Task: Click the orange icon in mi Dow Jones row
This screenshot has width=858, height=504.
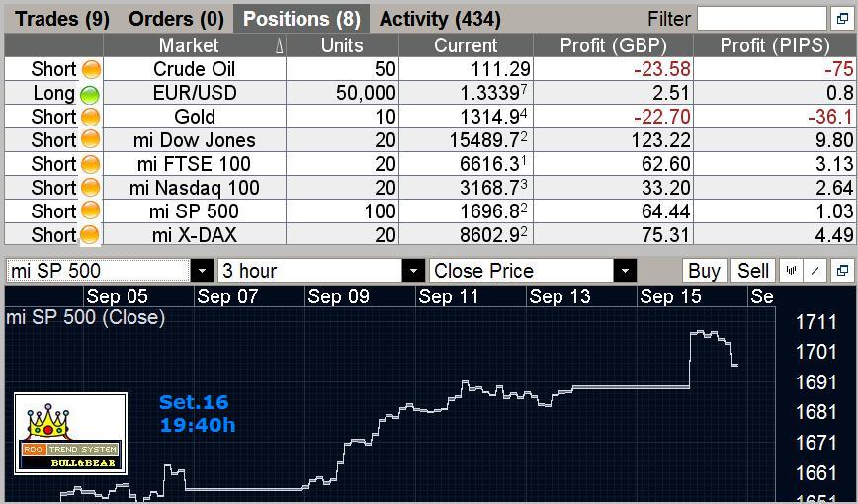Action: 91,139
